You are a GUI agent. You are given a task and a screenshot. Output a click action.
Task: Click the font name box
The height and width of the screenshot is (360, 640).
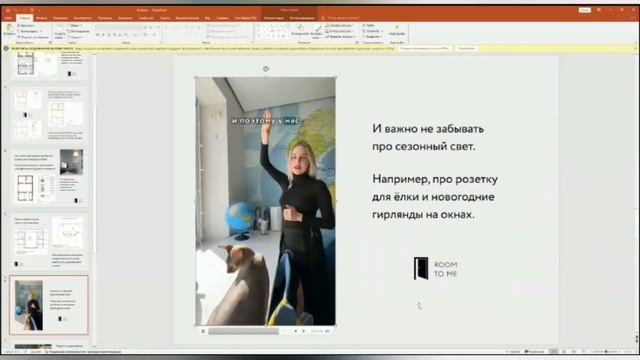[118, 27]
